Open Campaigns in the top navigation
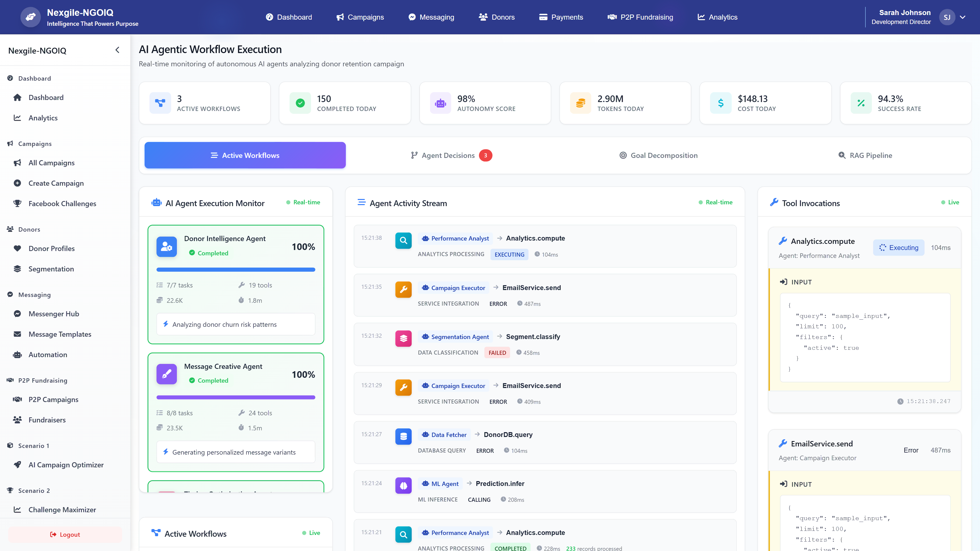The image size is (980, 551). [360, 17]
